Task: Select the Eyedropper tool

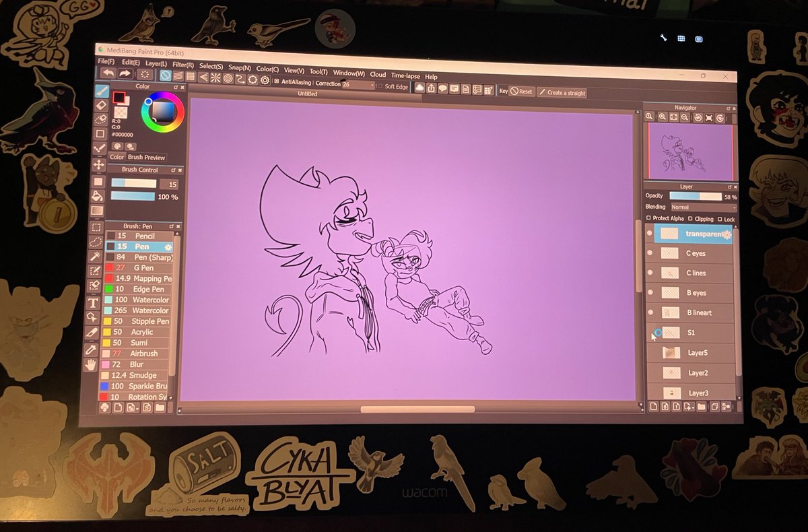Action: (x=92, y=350)
